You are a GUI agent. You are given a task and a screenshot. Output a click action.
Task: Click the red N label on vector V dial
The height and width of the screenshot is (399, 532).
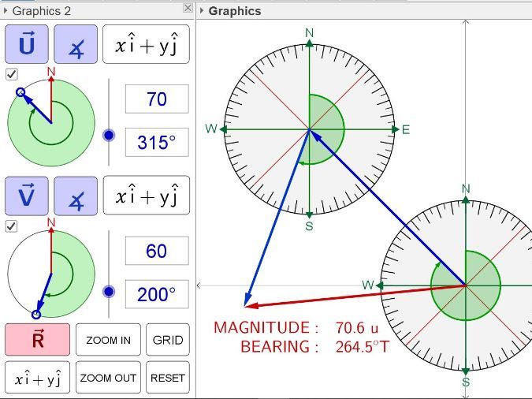(x=51, y=222)
